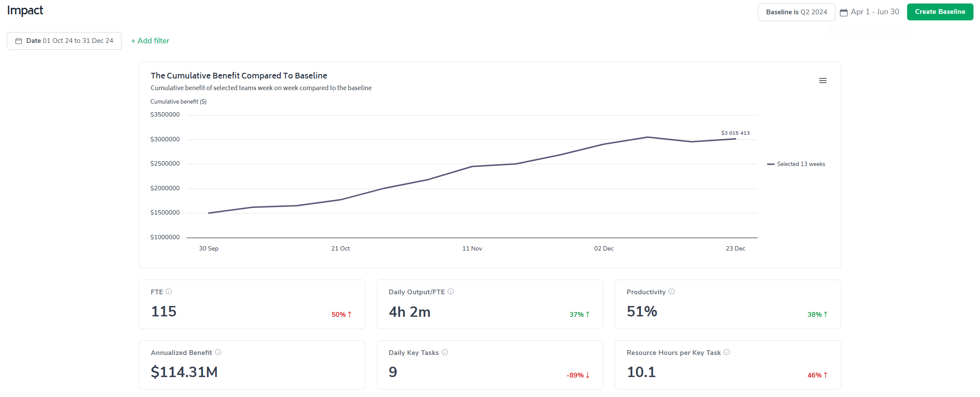This screenshot has height=397, width=980.
Task: Click the Create Baseline button
Action: click(x=940, y=12)
